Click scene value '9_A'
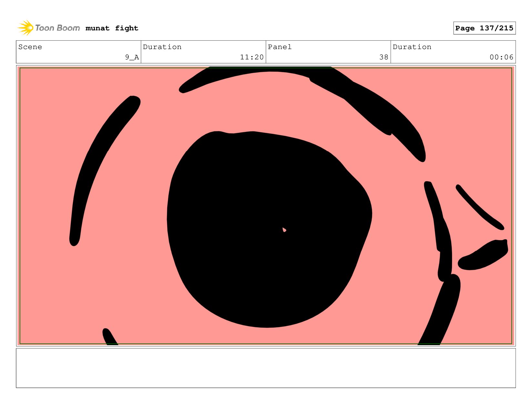The height and width of the screenshot is (412, 532). pyautogui.click(x=132, y=57)
